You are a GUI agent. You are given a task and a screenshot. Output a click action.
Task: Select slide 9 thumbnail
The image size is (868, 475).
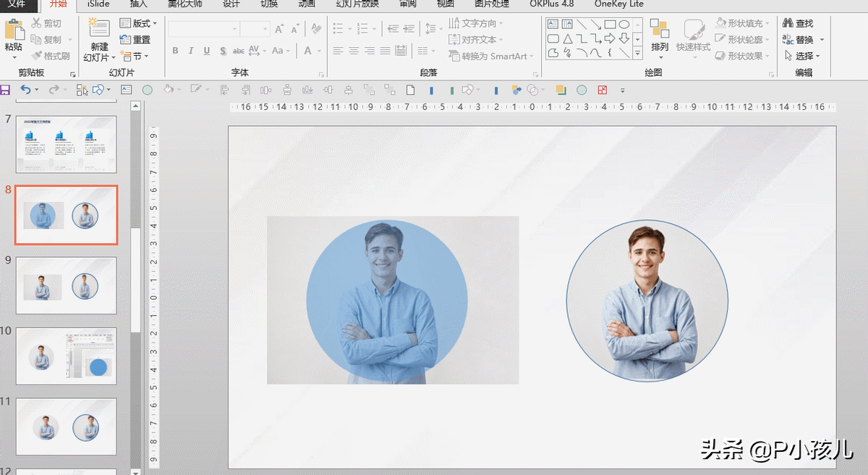click(67, 285)
